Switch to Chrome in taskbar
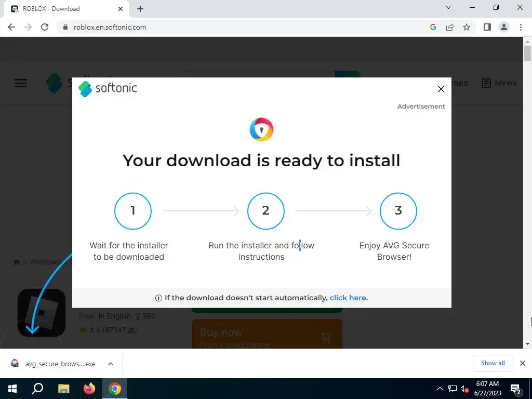The image size is (532, 399). 115,389
